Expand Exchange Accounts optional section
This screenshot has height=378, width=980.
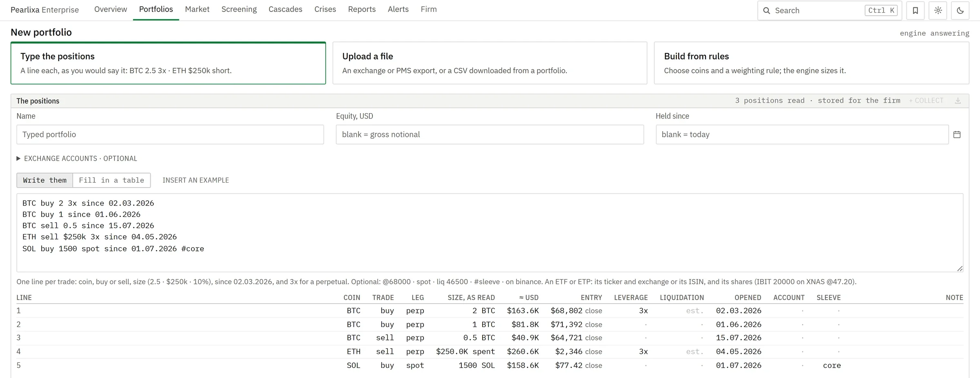77,159
